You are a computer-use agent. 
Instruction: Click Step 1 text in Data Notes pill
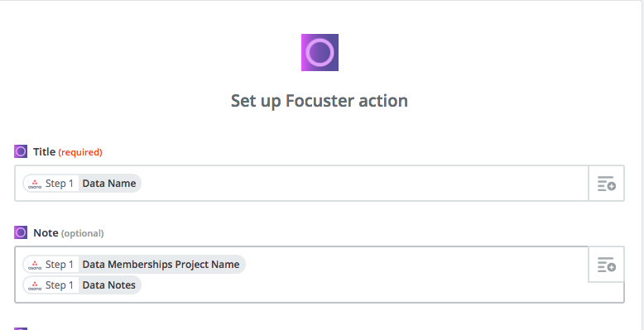point(59,285)
